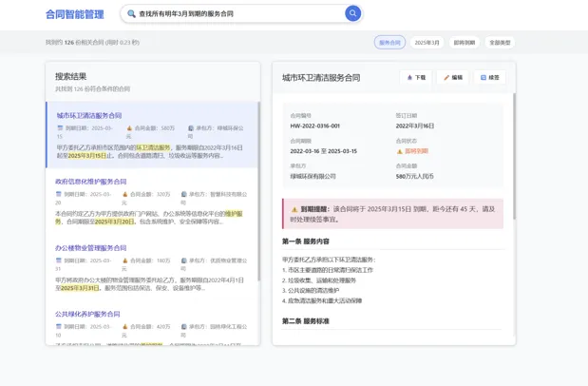Click the contract detail panel scrollbar
This screenshot has height=386, width=588.
tap(514, 156)
